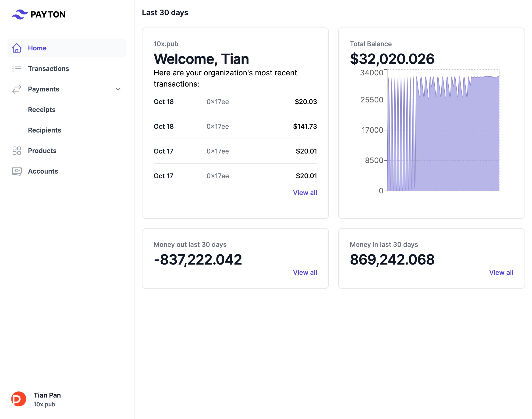Click the Accounts cash icon
This screenshot has width=532, height=419.
[x=17, y=171]
